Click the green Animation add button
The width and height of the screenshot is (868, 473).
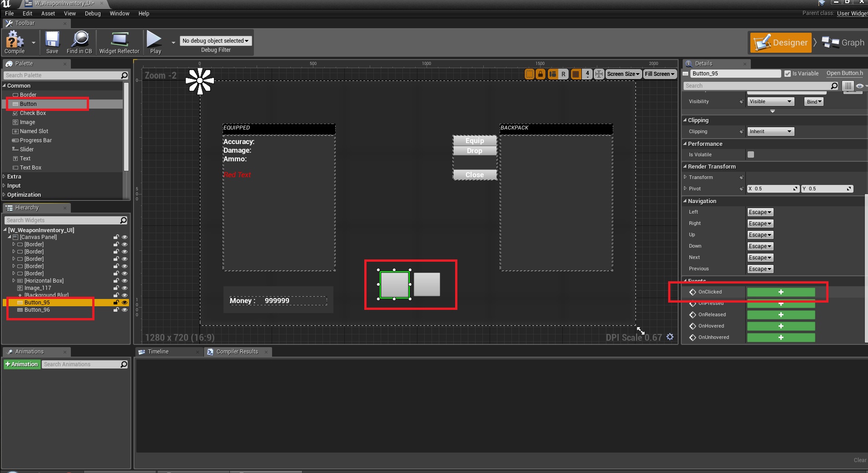21,364
